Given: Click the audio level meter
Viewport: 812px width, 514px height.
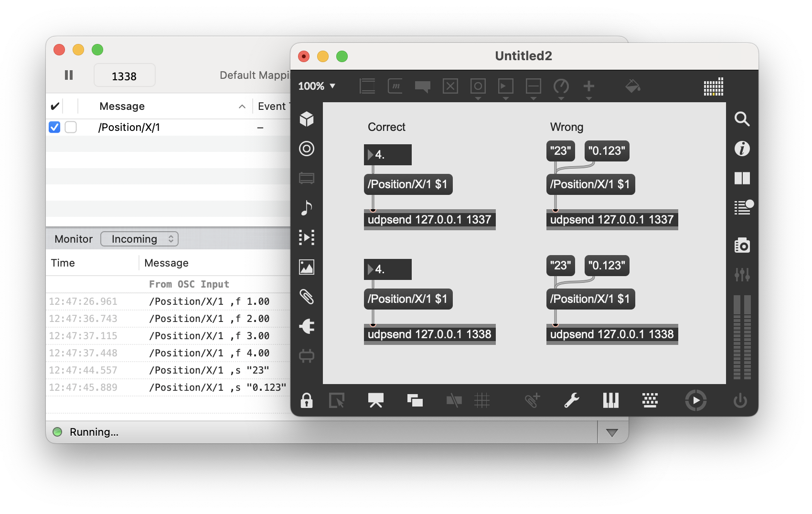Looking at the screenshot, I should (742, 337).
